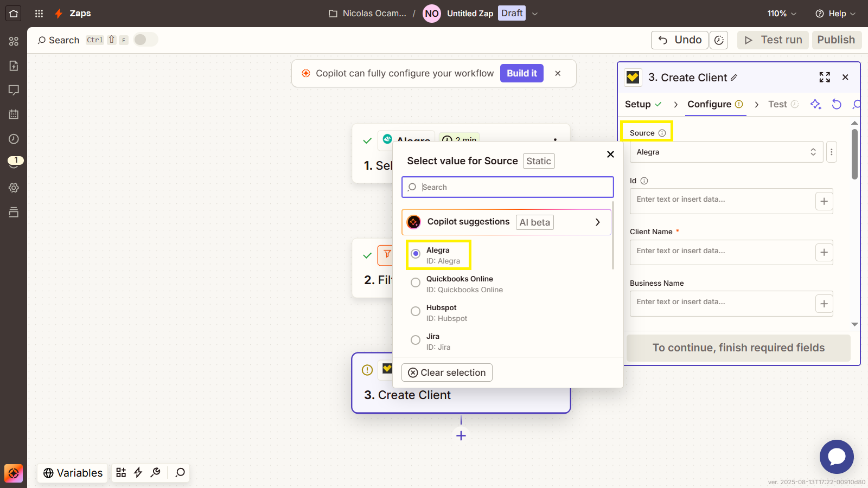Click the magnifier in bottom toolbar

[180, 473]
